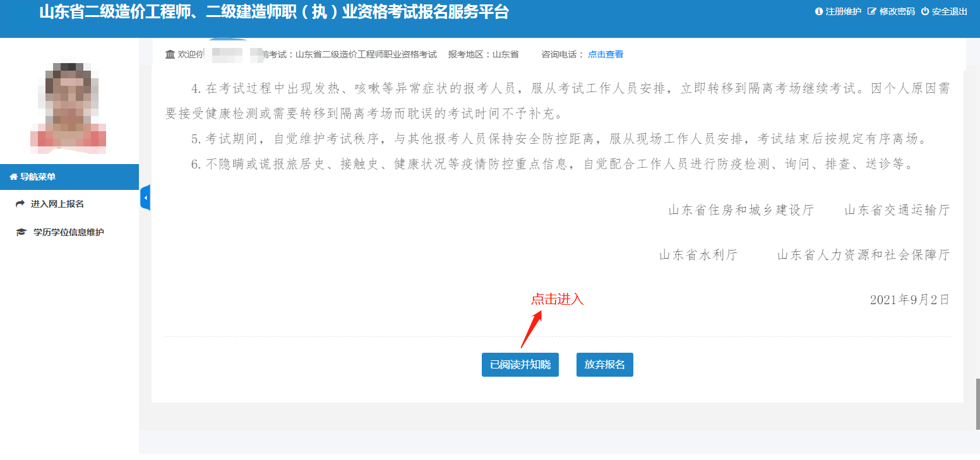Screen dimensions: 980x460
Task: Select the 修改密码 link text
Action: point(897,11)
